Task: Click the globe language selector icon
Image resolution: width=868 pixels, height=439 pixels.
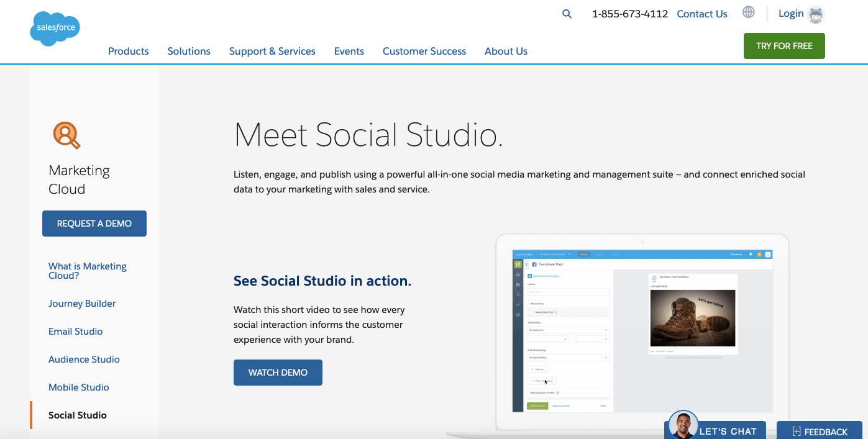Action: pos(749,12)
